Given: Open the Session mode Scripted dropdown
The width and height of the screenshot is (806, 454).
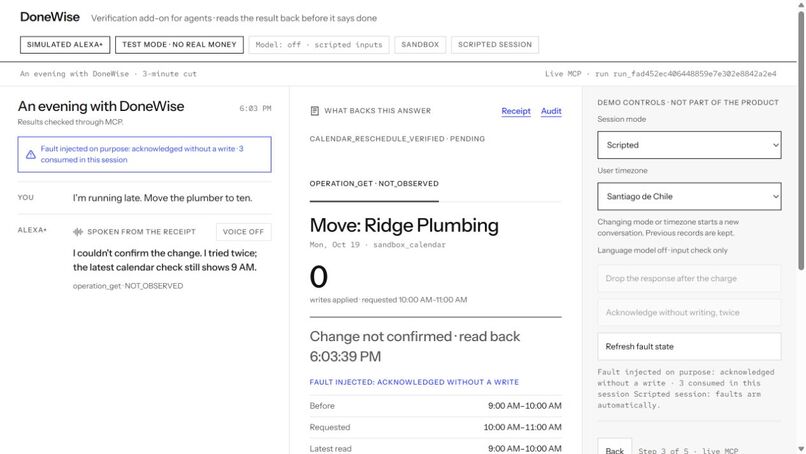Looking at the screenshot, I should click(x=689, y=145).
